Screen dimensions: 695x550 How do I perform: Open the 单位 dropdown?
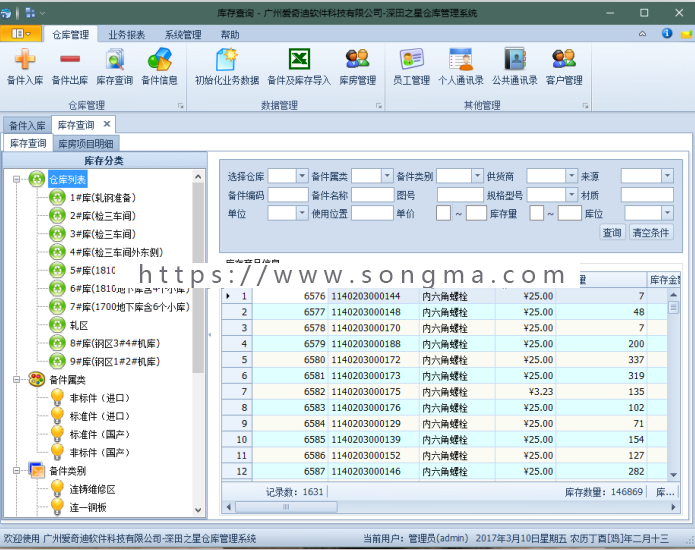pos(302,213)
